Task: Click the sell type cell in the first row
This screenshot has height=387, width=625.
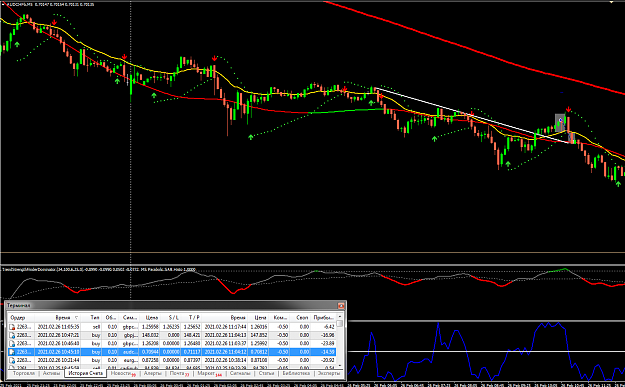Action: pos(96,327)
